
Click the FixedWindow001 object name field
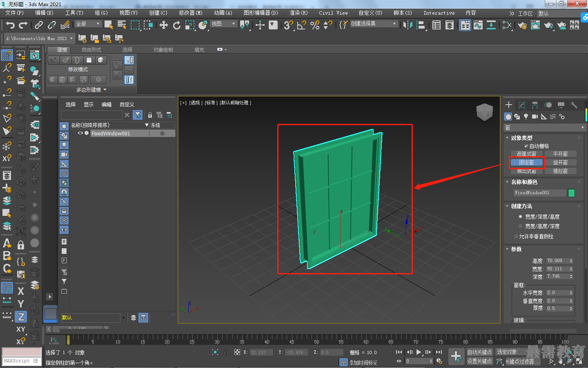tap(539, 193)
